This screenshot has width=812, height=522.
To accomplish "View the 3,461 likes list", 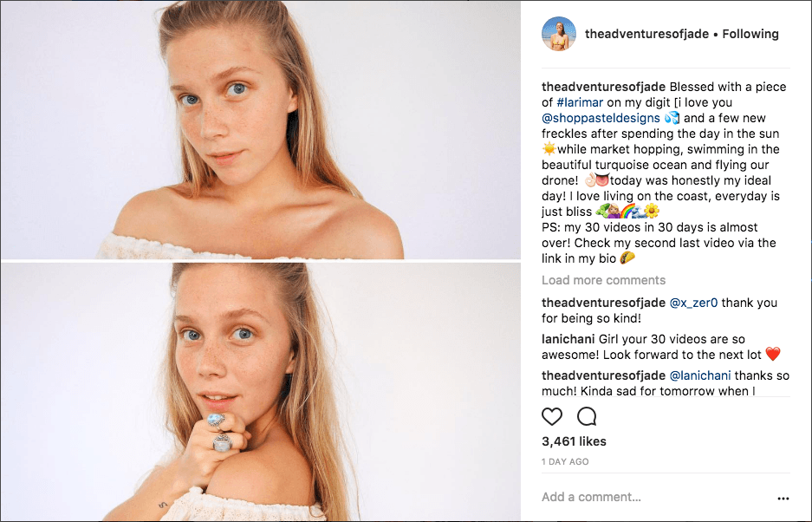I will click(x=574, y=441).
